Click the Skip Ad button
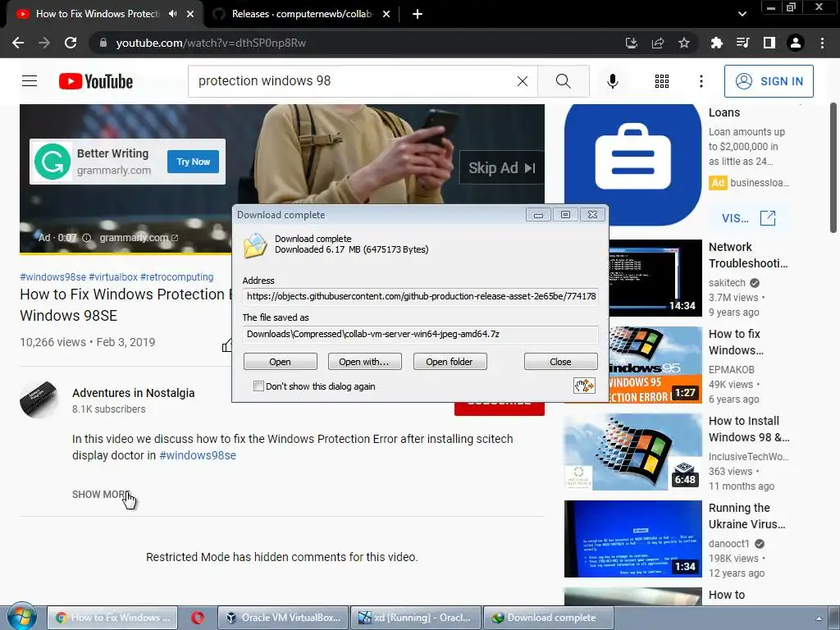The height and width of the screenshot is (630, 840). coord(502,167)
